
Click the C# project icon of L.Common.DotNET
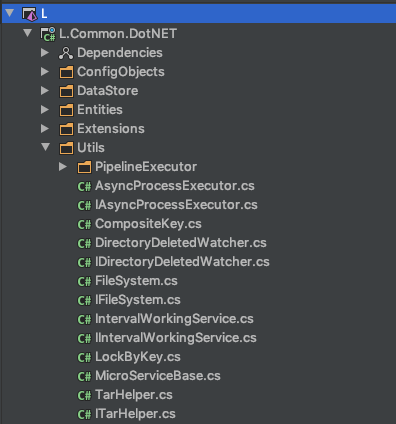48,34
